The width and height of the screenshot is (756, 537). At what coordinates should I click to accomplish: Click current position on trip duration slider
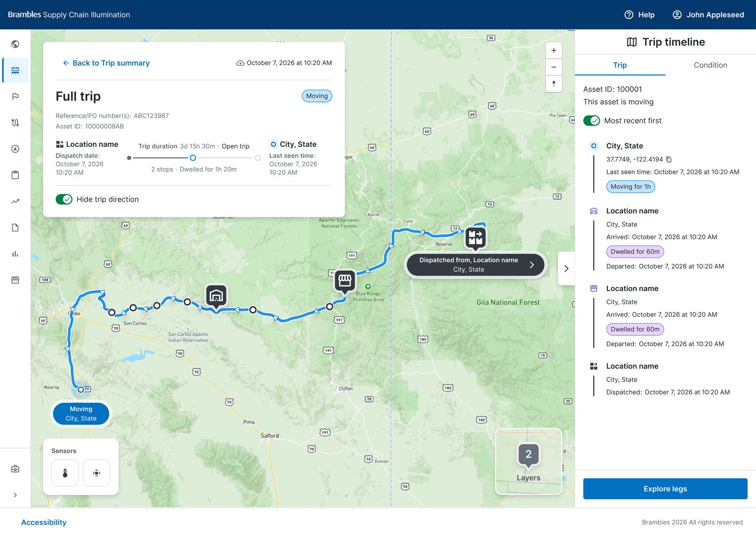193,158
